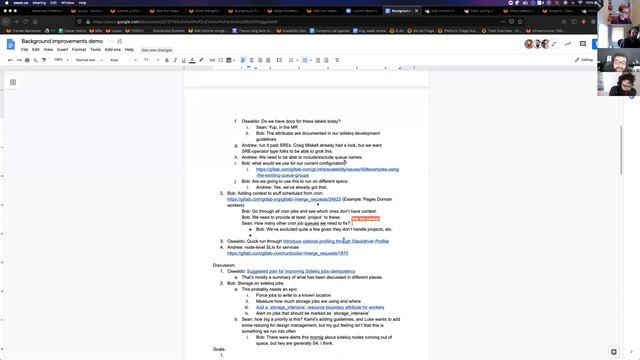Open the highlight color picker

(201, 60)
